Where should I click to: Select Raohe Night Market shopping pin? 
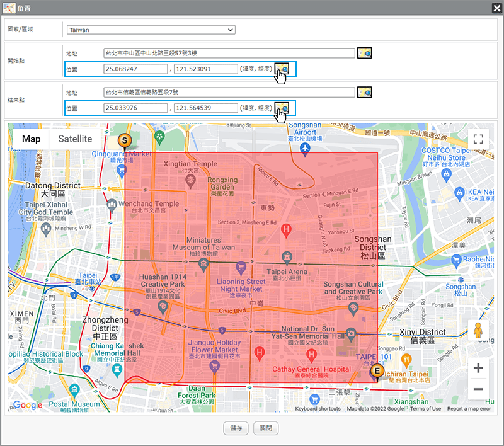click(x=456, y=260)
